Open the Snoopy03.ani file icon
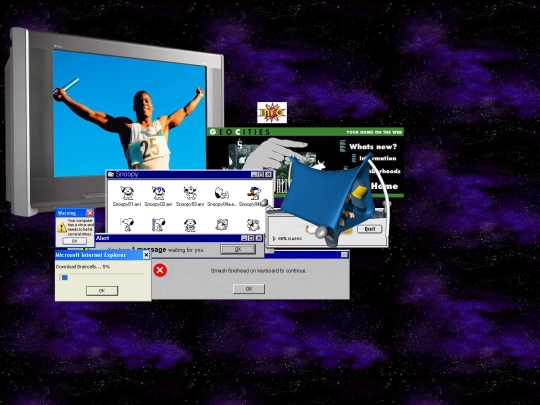Screen dimensions: 540x405 [x=190, y=193]
